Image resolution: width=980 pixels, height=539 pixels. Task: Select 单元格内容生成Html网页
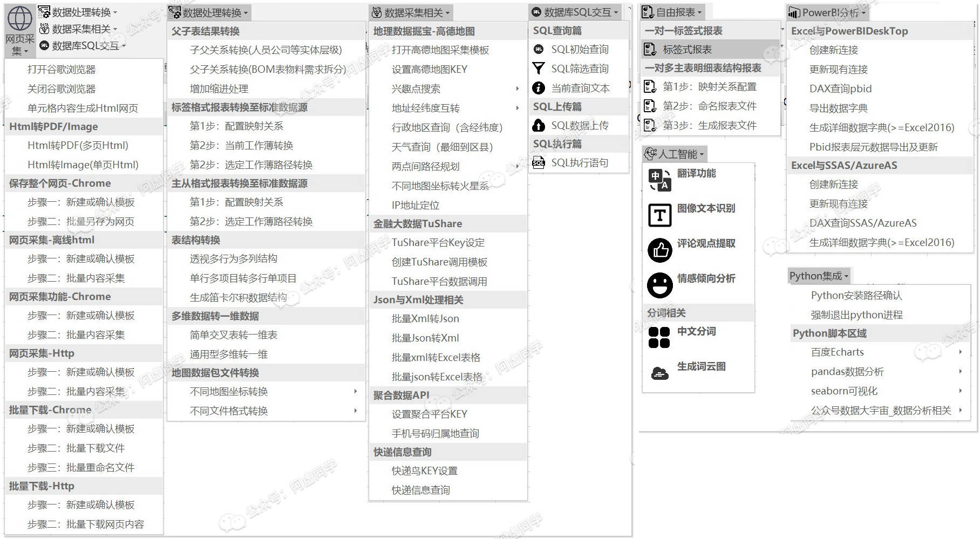click(84, 108)
